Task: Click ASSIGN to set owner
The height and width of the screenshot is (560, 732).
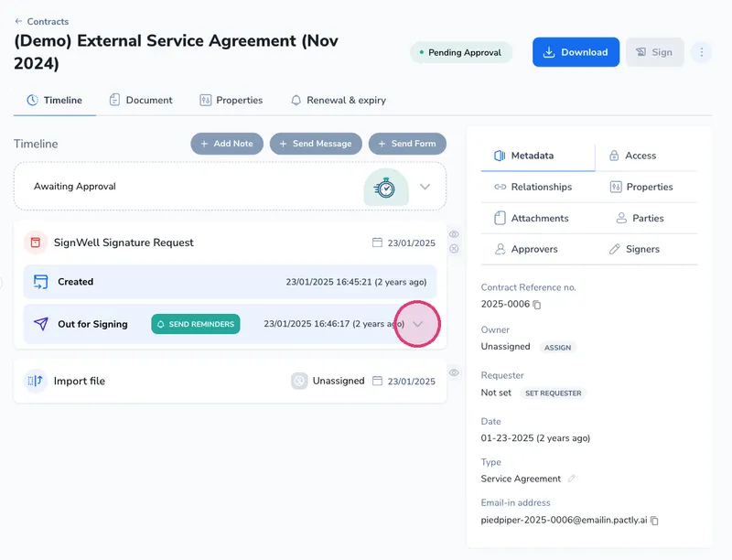Action: click(x=557, y=348)
